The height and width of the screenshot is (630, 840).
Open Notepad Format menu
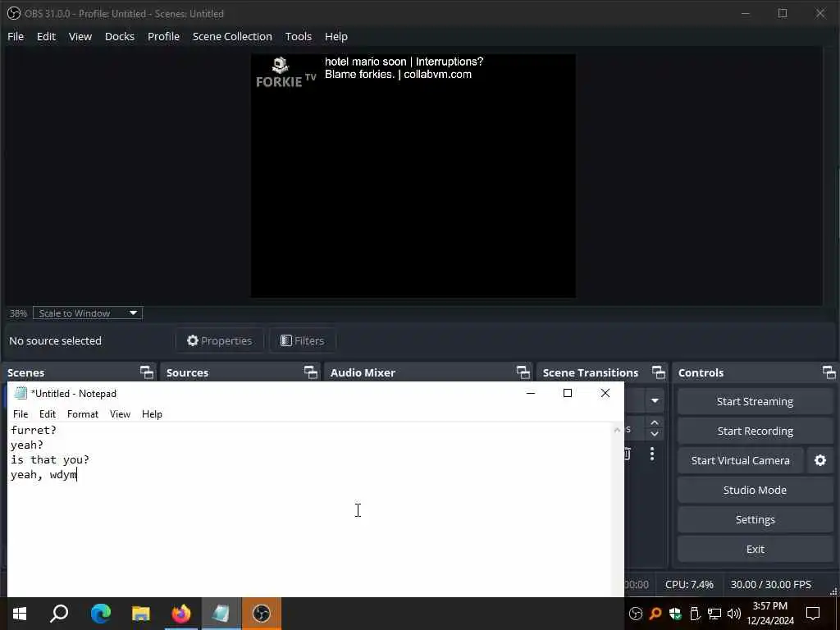pos(83,414)
